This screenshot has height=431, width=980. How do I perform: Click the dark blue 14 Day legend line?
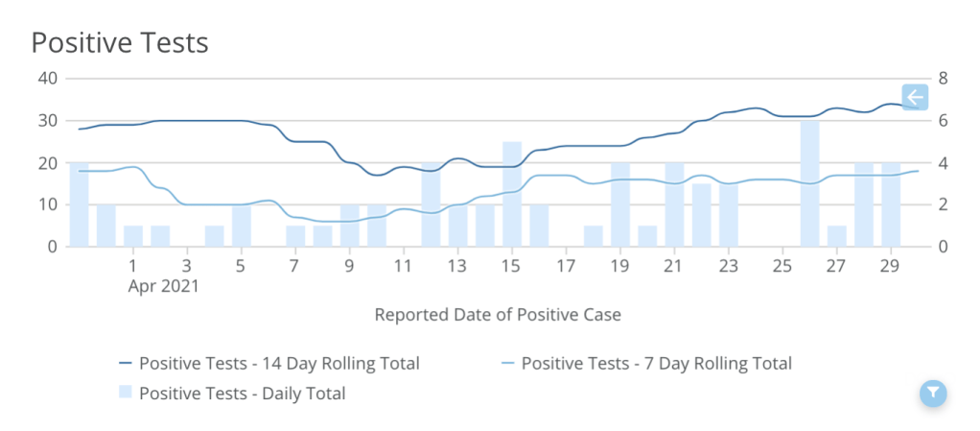pos(127,364)
